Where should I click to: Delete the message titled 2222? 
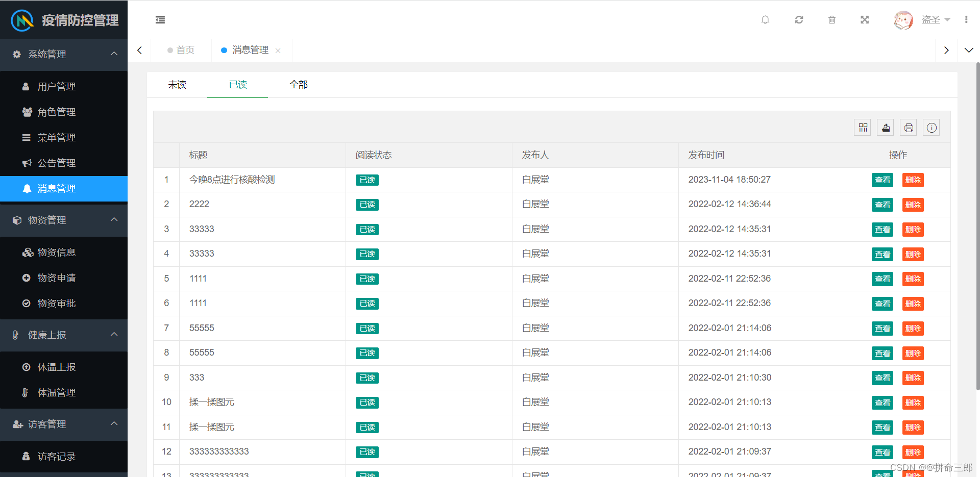(913, 205)
